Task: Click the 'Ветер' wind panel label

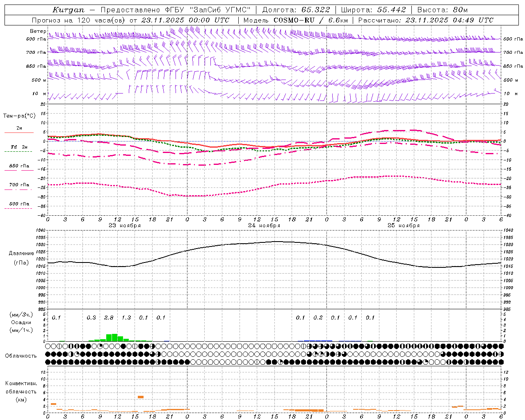Action: click(x=38, y=31)
